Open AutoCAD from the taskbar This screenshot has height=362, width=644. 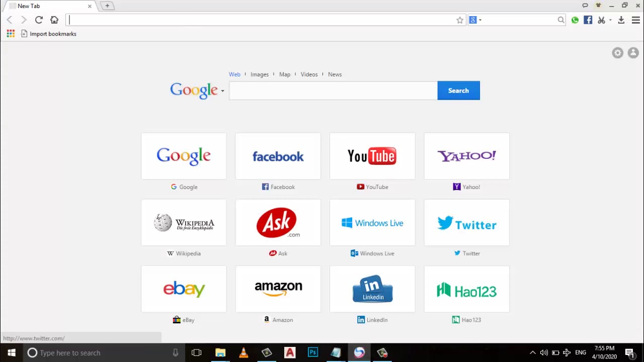tap(290, 353)
